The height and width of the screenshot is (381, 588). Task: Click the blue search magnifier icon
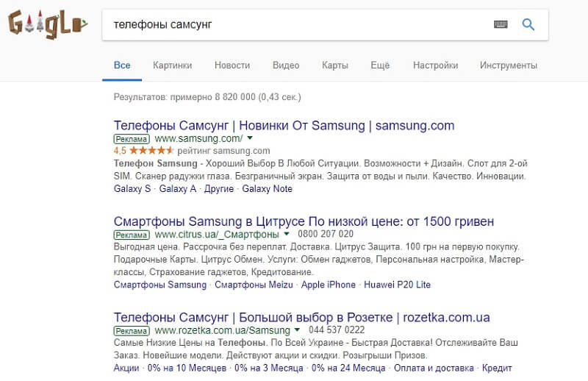click(528, 24)
